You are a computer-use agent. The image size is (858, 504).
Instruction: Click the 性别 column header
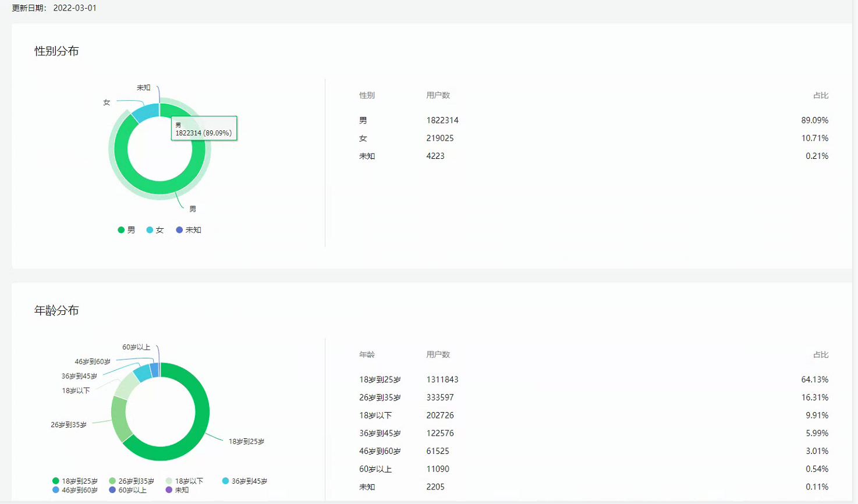[367, 95]
